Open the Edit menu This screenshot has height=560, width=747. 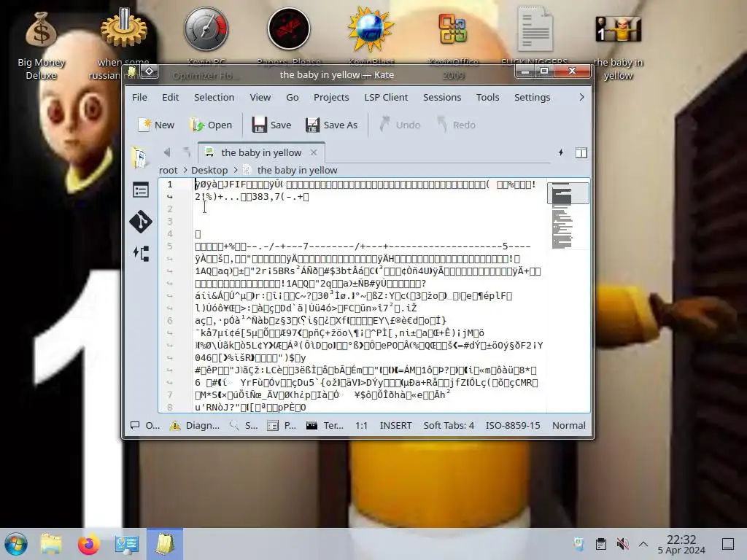170,97
